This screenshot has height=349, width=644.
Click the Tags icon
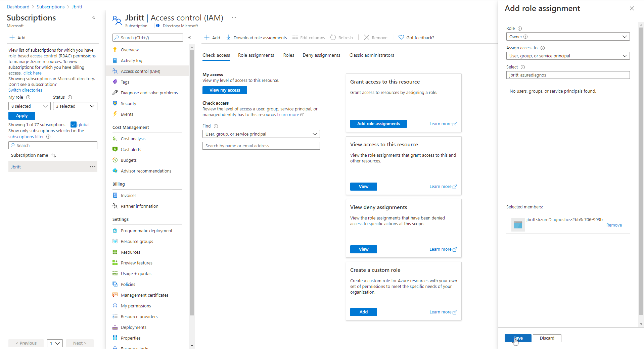coord(115,82)
